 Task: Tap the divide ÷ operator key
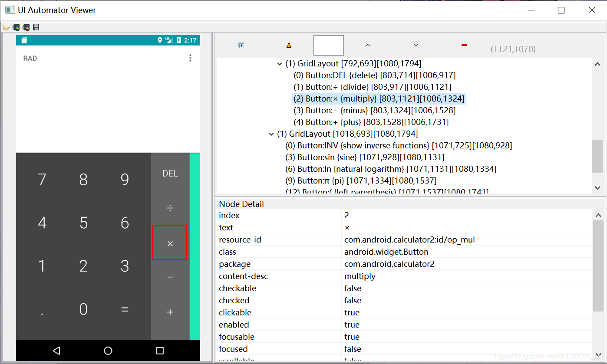pos(170,208)
